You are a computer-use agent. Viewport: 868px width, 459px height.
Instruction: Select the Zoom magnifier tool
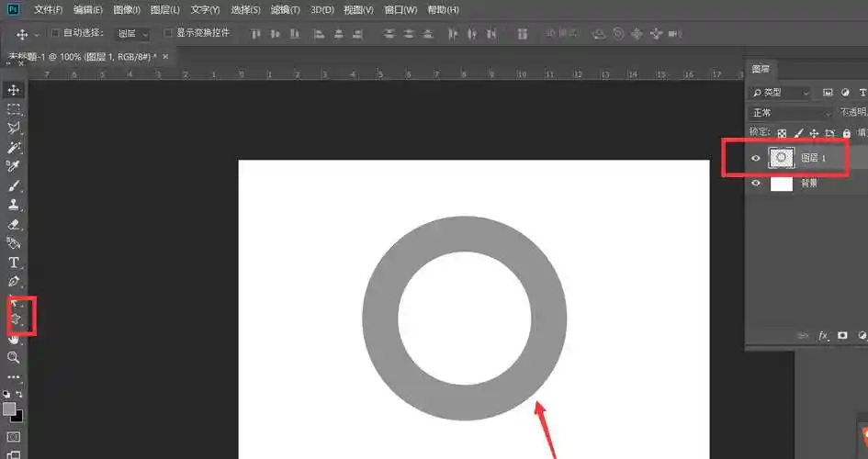14,357
